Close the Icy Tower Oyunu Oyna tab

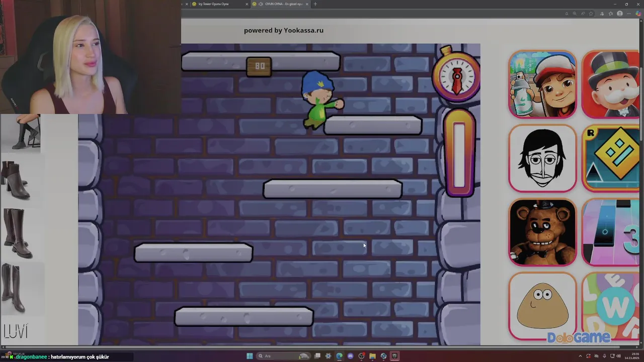[x=247, y=4]
